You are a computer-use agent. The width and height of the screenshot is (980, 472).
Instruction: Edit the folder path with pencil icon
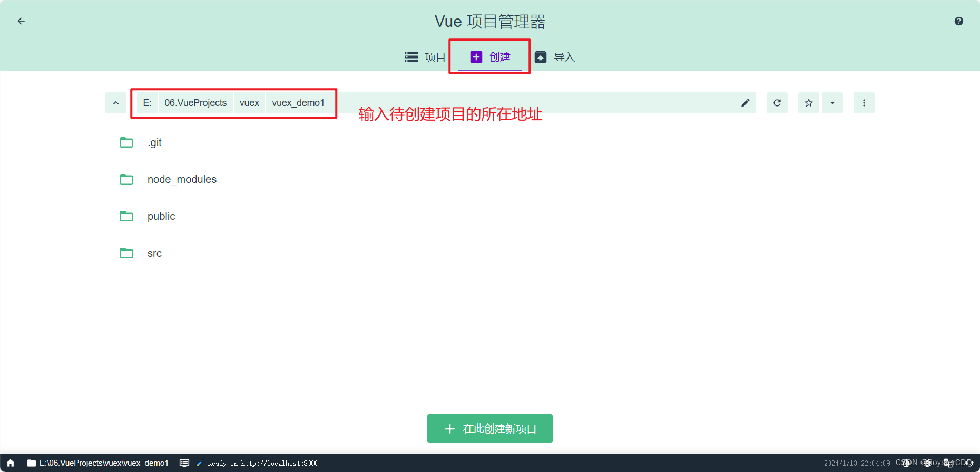click(x=745, y=103)
